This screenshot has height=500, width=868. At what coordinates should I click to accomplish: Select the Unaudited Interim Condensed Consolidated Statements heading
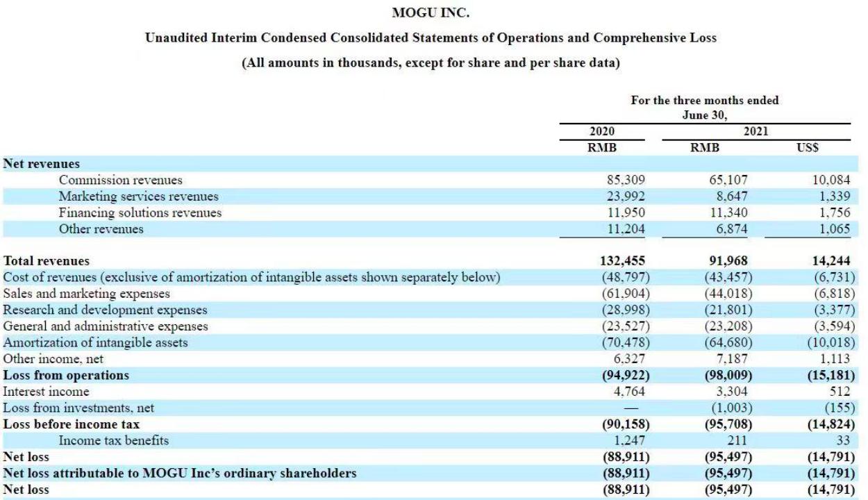tap(431, 38)
